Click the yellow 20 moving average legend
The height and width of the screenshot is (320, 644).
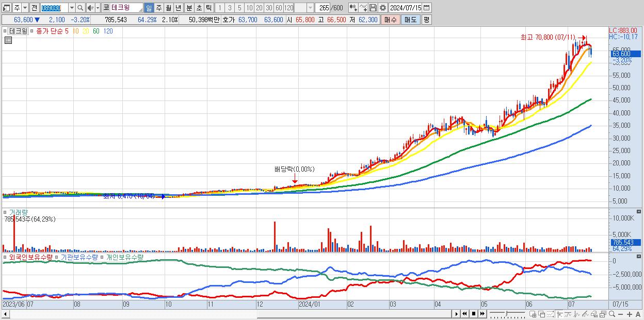(86, 31)
